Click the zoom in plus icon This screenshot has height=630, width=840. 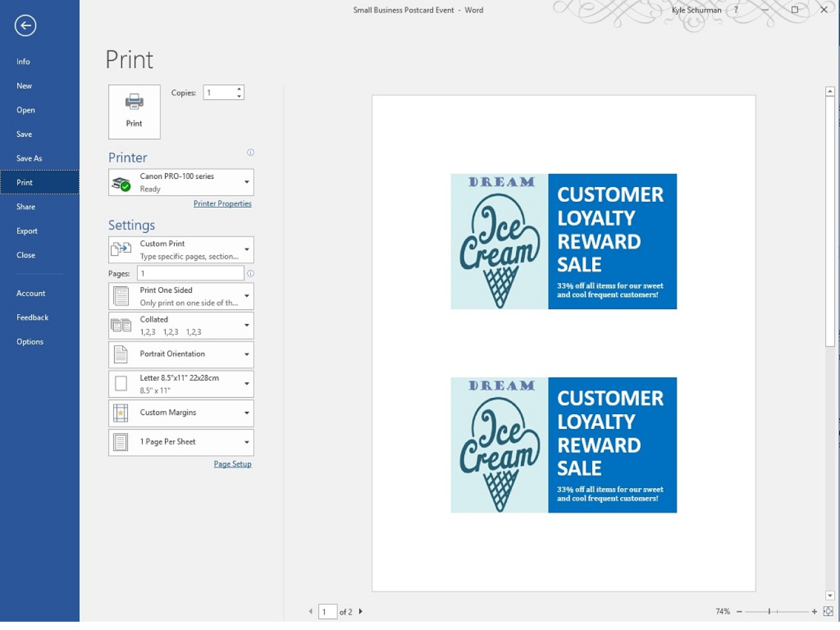click(x=814, y=612)
